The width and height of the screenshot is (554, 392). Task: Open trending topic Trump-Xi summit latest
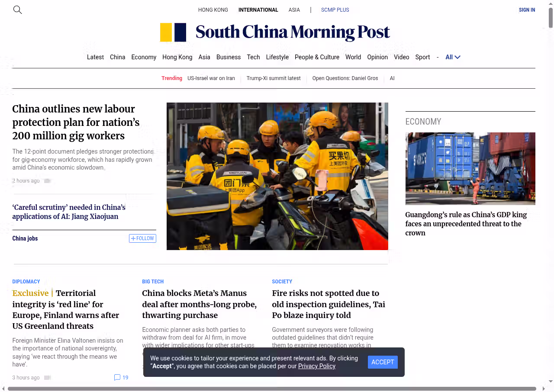274,78
